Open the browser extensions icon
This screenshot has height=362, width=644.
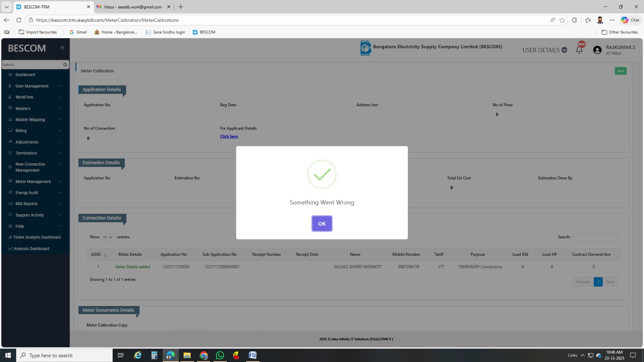pos(574,20)
